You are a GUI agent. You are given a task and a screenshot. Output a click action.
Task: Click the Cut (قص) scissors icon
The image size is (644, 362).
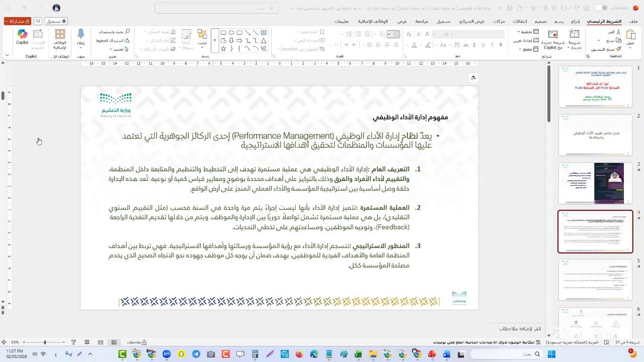pos(619,31)
